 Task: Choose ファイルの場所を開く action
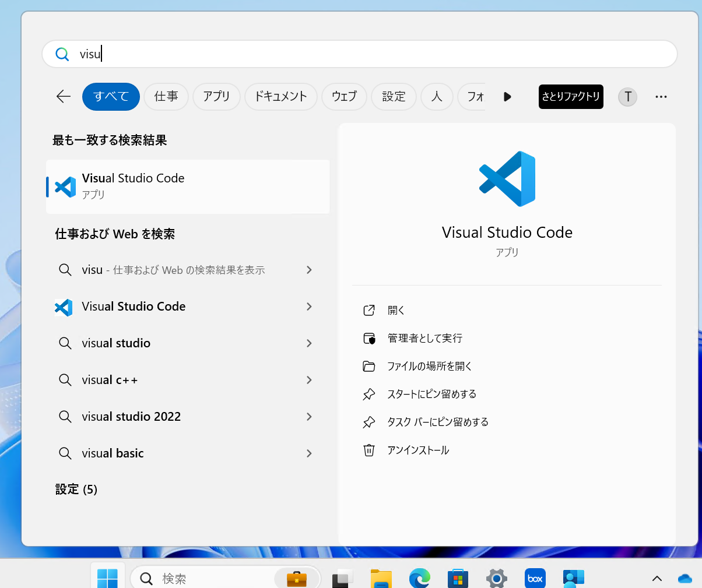click(430, 366)
